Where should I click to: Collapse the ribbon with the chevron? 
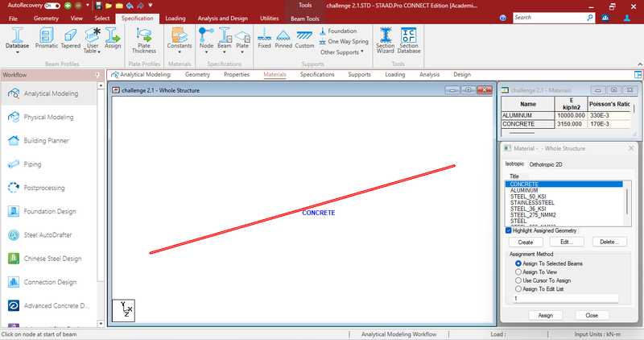(x=639, y=64)
